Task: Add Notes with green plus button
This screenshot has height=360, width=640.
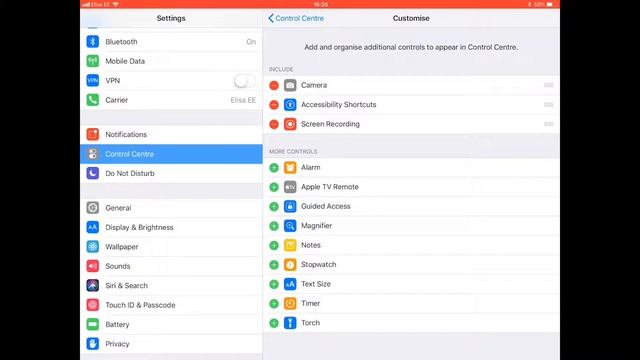Action: (274, 245)
